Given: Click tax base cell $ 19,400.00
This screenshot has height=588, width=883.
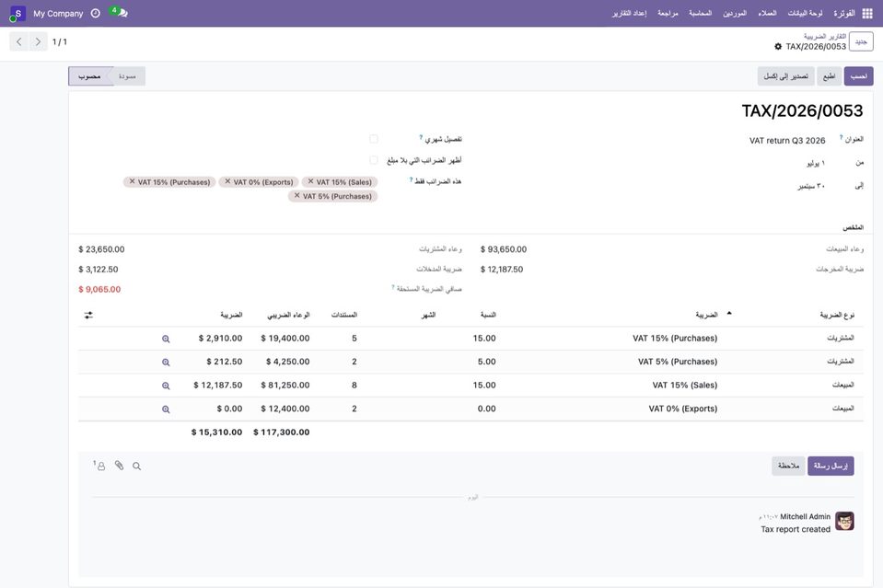Looking at the screenshot, I should click(x=285, y=339).
